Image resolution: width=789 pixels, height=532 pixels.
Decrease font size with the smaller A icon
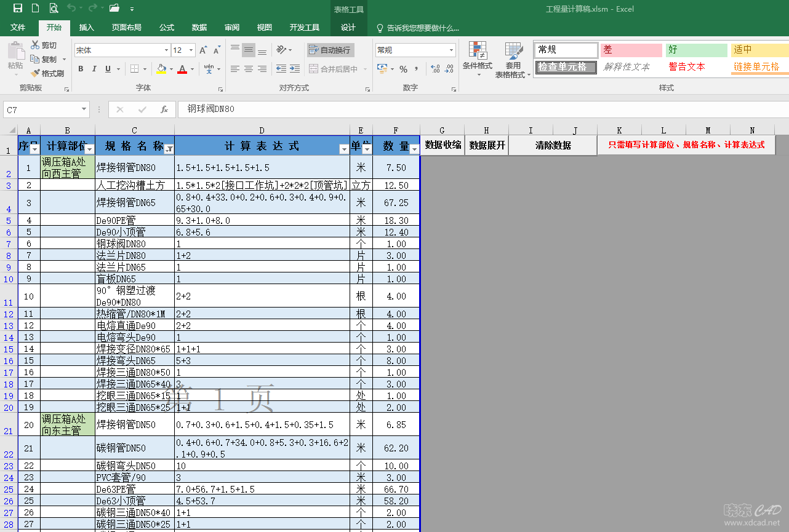[x=217, y=50]
